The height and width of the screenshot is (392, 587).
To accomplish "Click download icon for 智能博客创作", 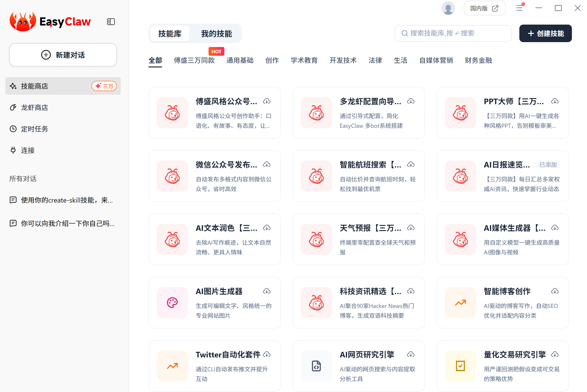I will pyautogui.click(x=555, y=291).
